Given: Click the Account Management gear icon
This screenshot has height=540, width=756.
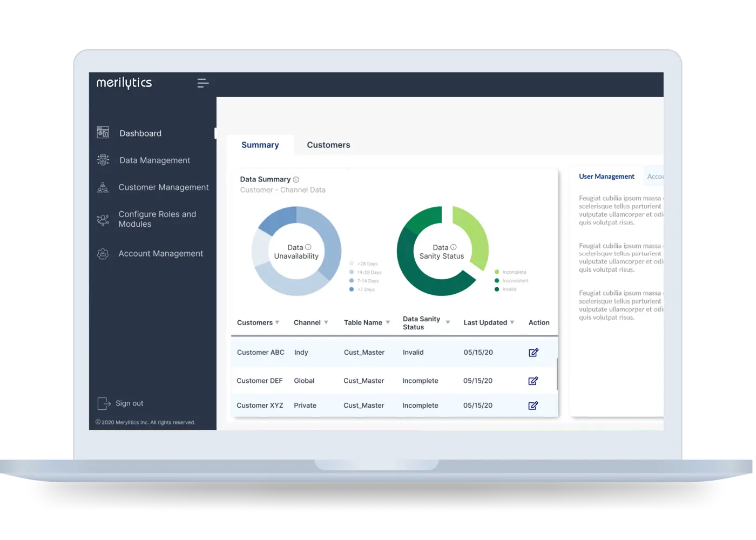Looking at the screenshot, I should tap(103, 254).
